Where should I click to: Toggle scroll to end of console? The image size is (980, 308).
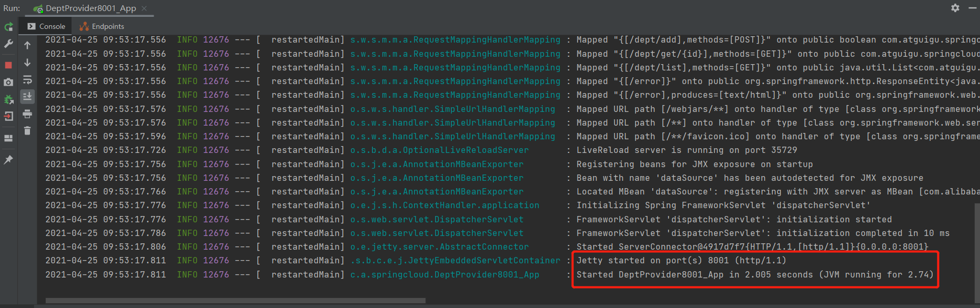pos(27,97)
